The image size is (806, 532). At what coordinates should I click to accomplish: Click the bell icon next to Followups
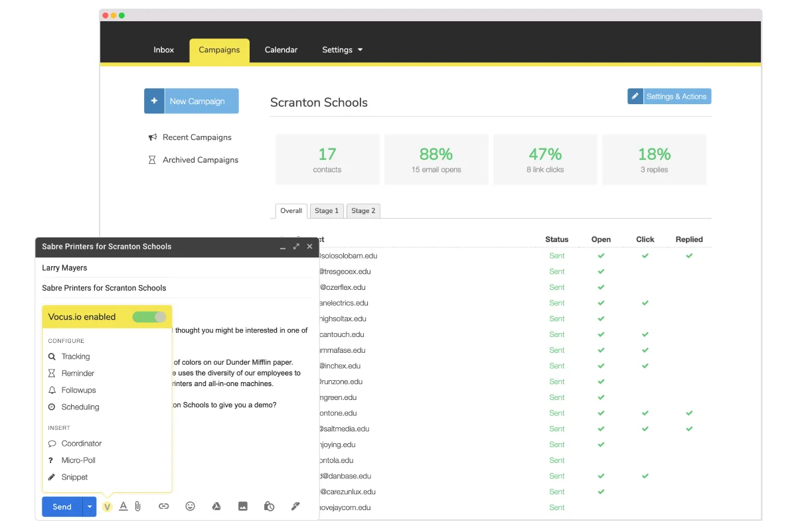pos(52,390)
